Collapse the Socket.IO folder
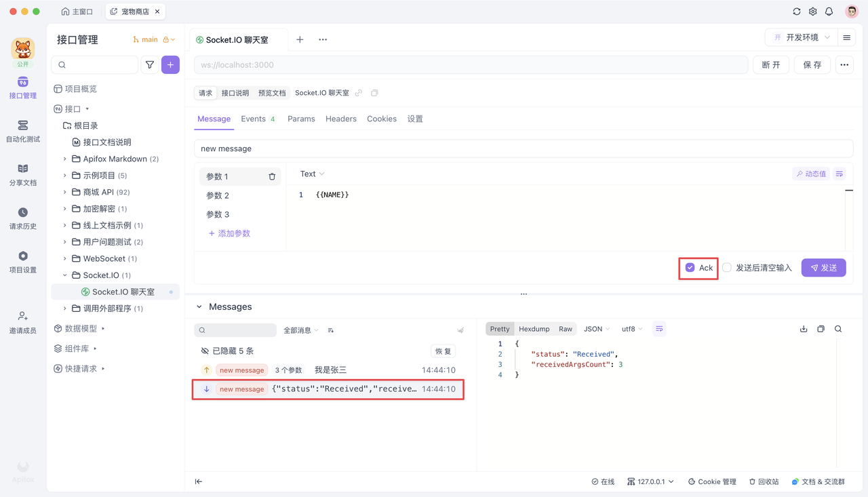Viewport: 868px width, 497px height. [65, 275]
